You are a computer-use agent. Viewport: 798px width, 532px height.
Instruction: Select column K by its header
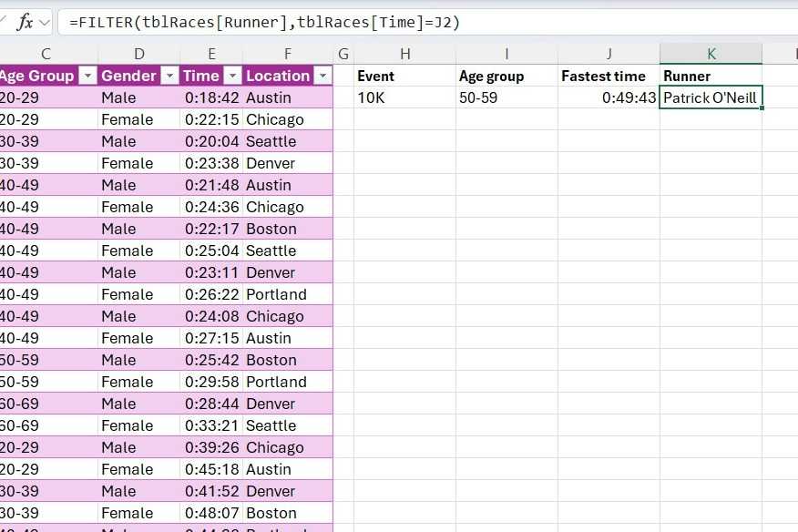(711, 54)
